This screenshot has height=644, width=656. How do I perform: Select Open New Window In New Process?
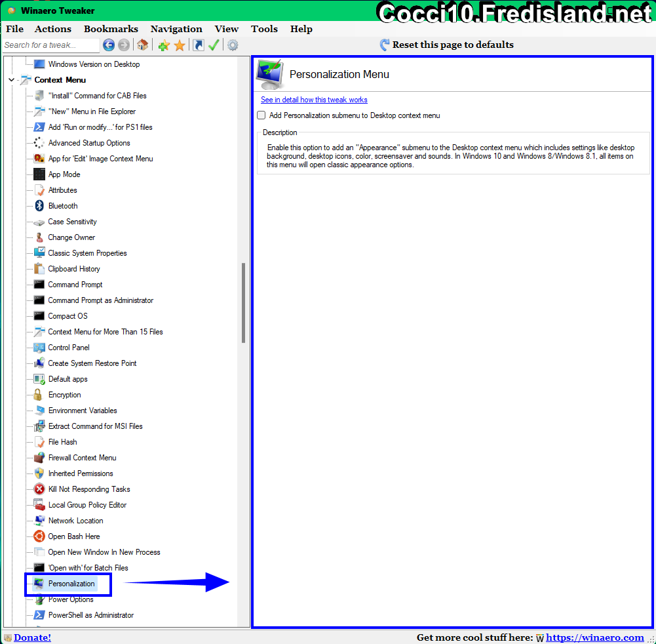pos(104,552)
